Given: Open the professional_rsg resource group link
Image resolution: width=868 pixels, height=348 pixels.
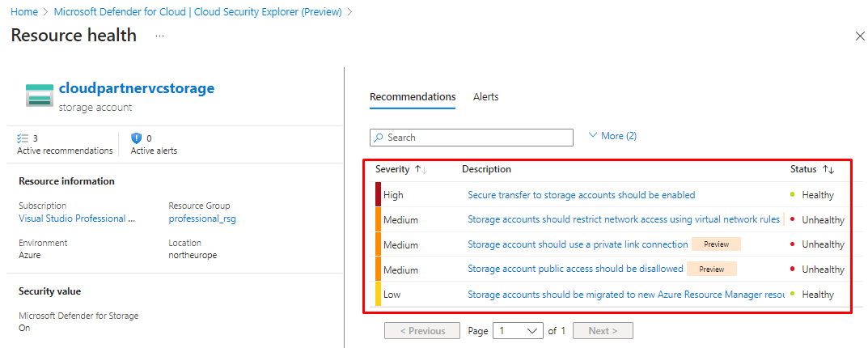Looking at the screenshot, I should tap(202, 219).
